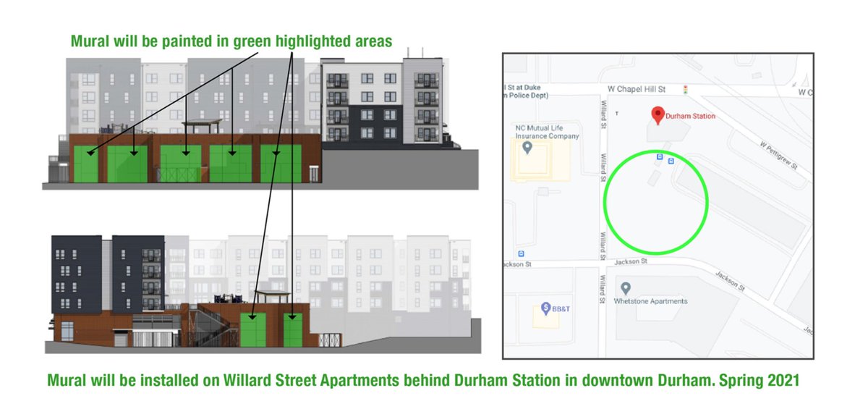Screen dimensions: 868x417
Task: Select the NC Mutual Life Insurance pin icon
Action: pyautogui.click(x=527, y=148)
